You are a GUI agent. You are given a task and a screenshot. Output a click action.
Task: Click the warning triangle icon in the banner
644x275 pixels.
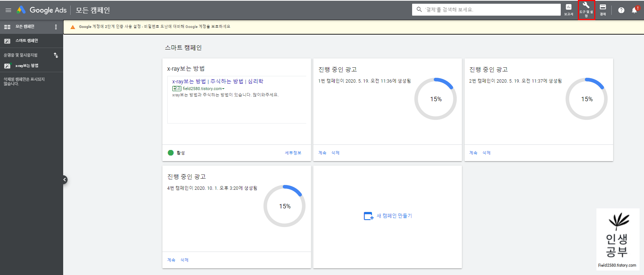(x=73, y=27)
